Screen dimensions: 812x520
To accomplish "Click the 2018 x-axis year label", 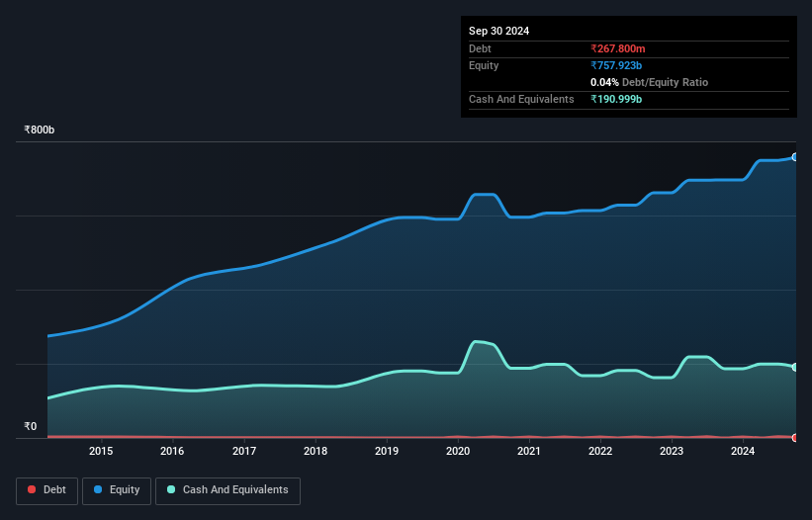I will (x=316, y=452).
